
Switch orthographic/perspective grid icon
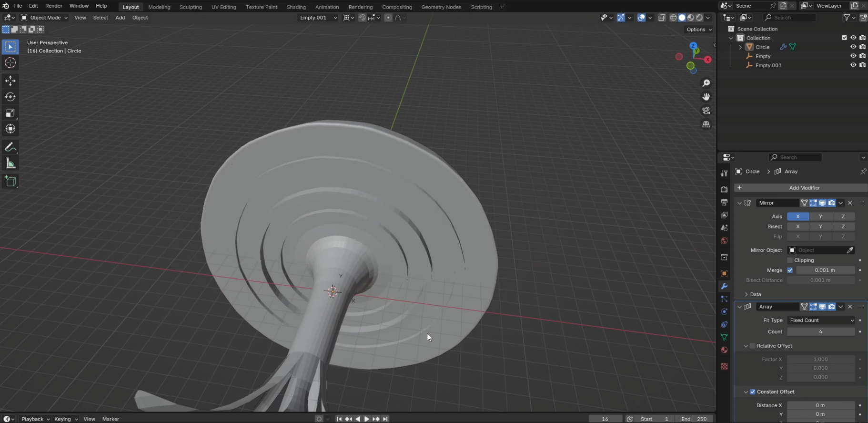click(x=706, y=124)
